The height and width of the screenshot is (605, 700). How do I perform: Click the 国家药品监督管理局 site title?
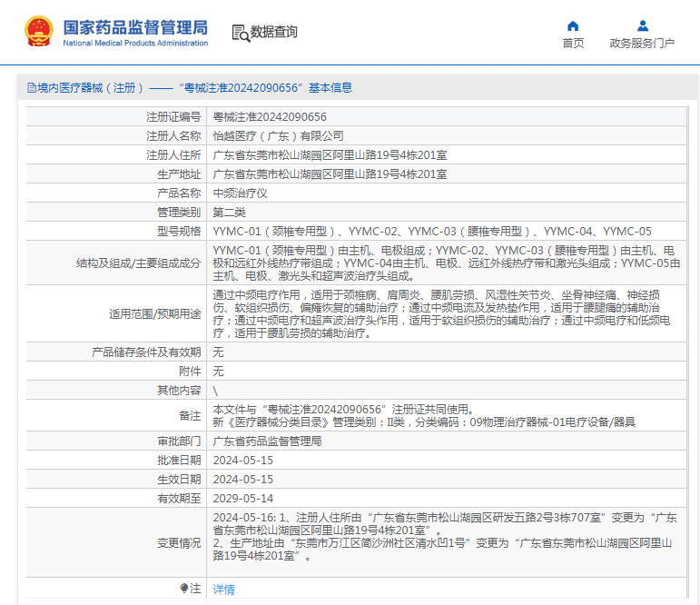pyautogui.click(x=135, y=27)
